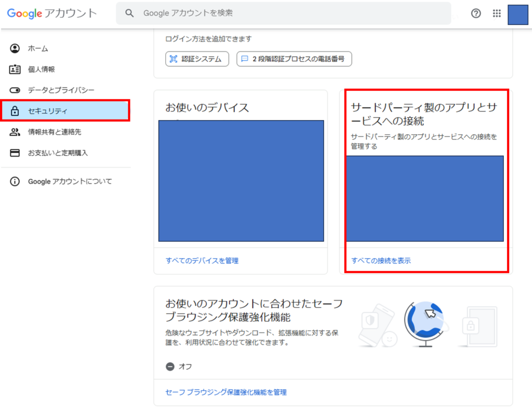The image size is (532, 407).
Task: Click the 個人情報 ID card icon
Action: pos(15,69)
